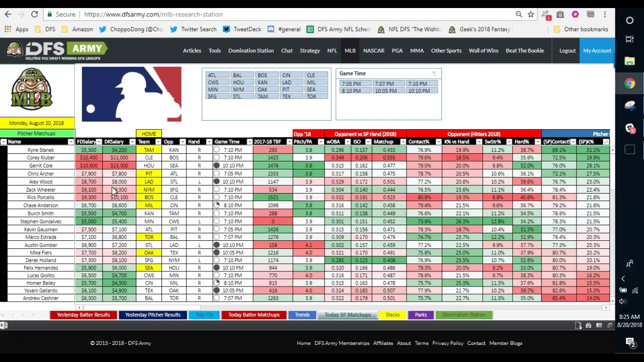Clear the Game Time slicer filter
The image size is (644, 362).
pos(434,74)
